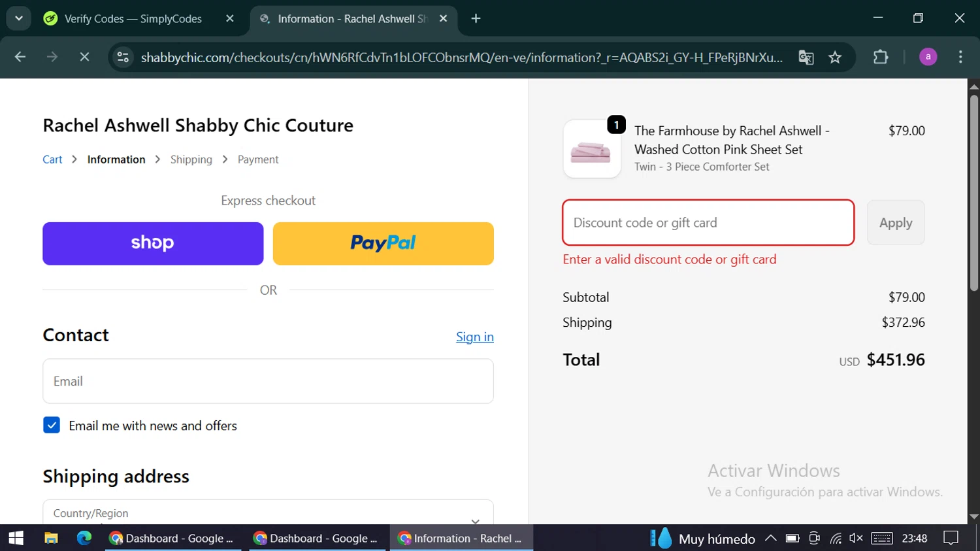Click scrollbar down arrow
This screenshot has height=551, width=980.
(974, 516)
